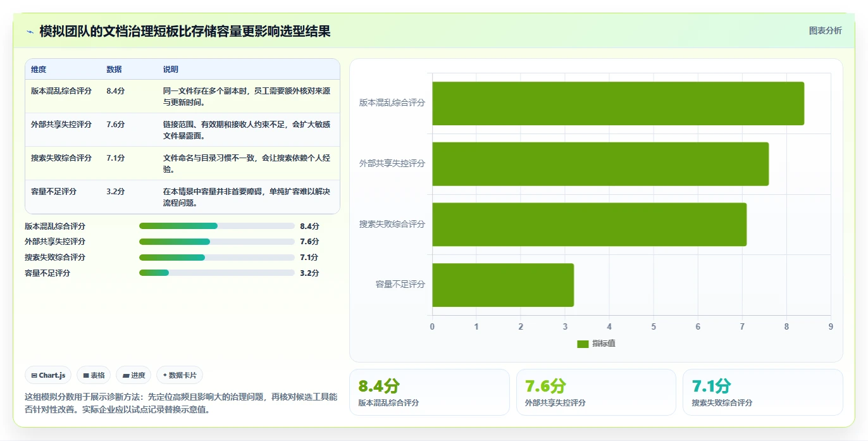Click description starting 同一文件存在多个副本时
The image size is (868, 441).
point(247,97)
